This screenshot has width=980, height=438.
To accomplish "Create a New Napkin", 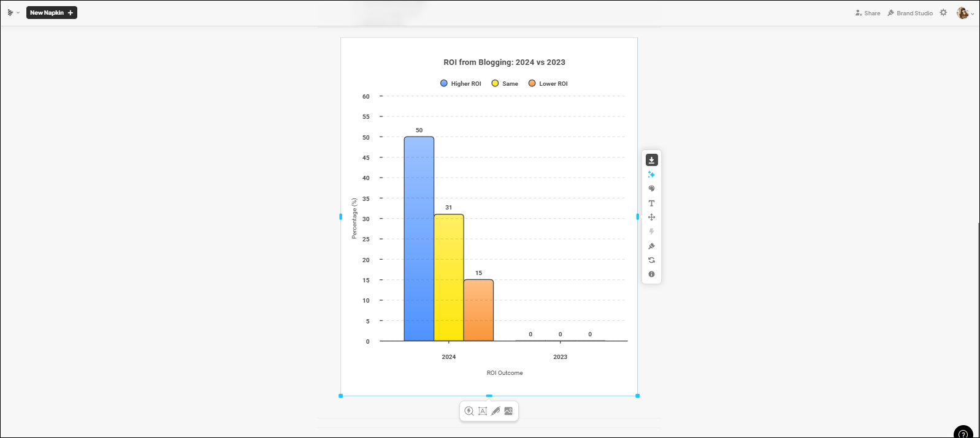I will pyautogui.click(x=52, y=13).
